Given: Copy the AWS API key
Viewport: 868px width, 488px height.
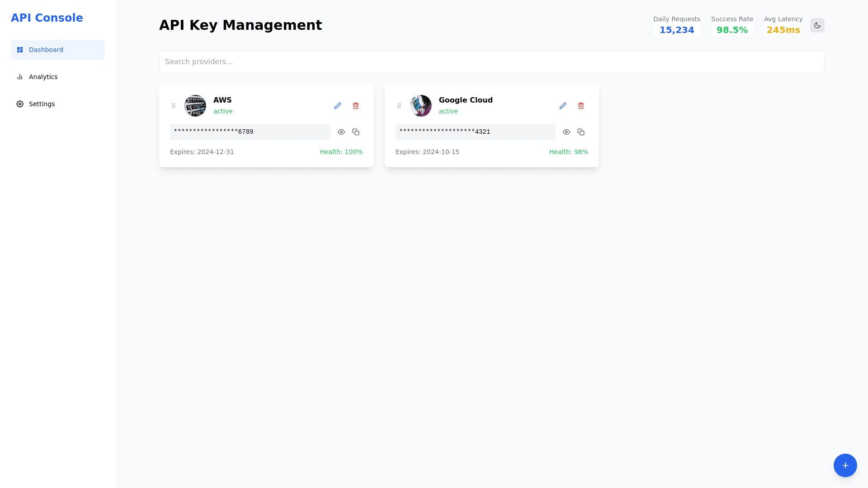Looking at the screenshot, I should [356, 132].
